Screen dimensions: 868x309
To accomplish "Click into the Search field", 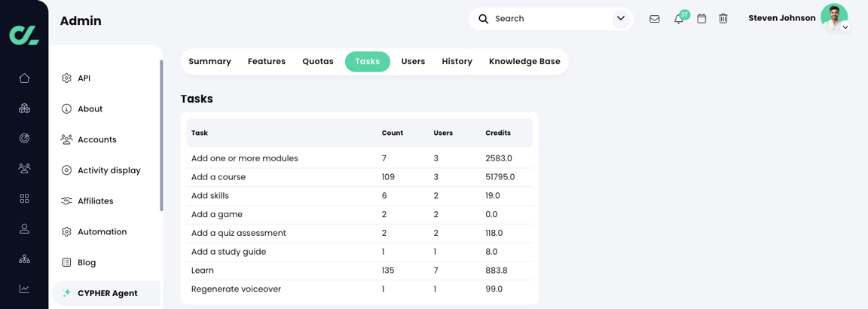I will pos(550,19).
